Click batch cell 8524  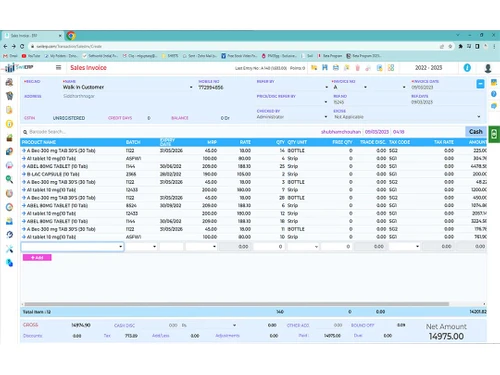[x=131, y=206]
